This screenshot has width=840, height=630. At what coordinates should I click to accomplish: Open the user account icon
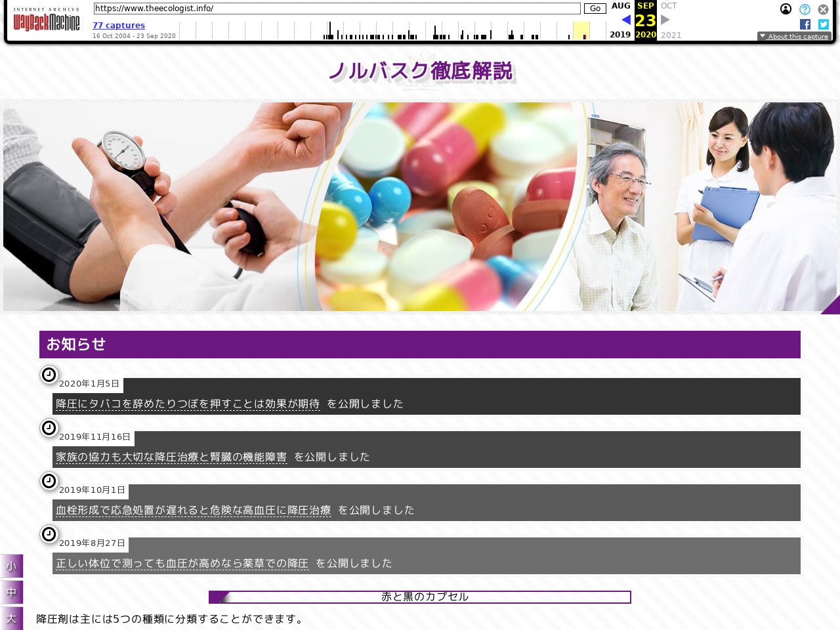(x=786, y=9)
